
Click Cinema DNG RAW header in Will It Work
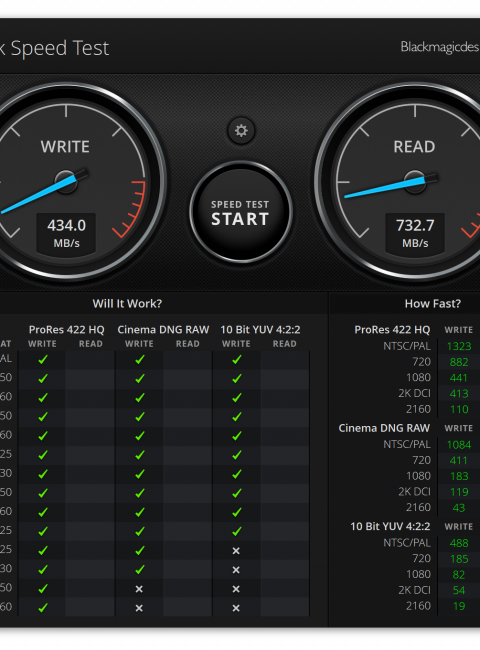click(x=163, y=330)
